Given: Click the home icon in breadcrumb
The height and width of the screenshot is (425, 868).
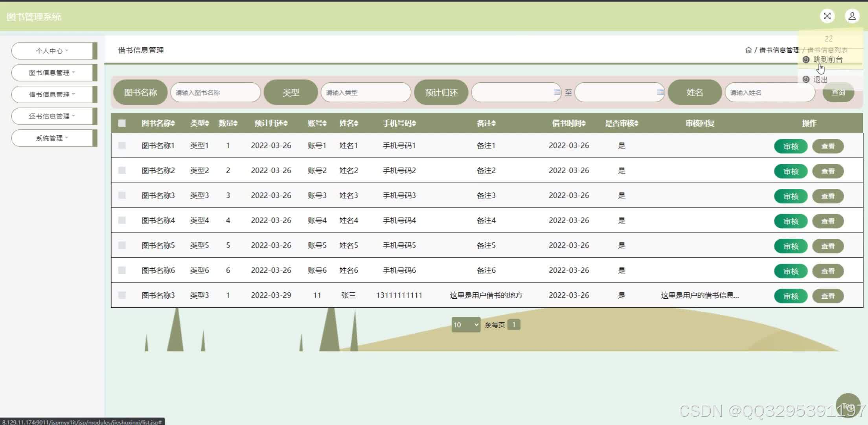Looking at the screenshot, I should pyautogui.click(x=748, y=50).
